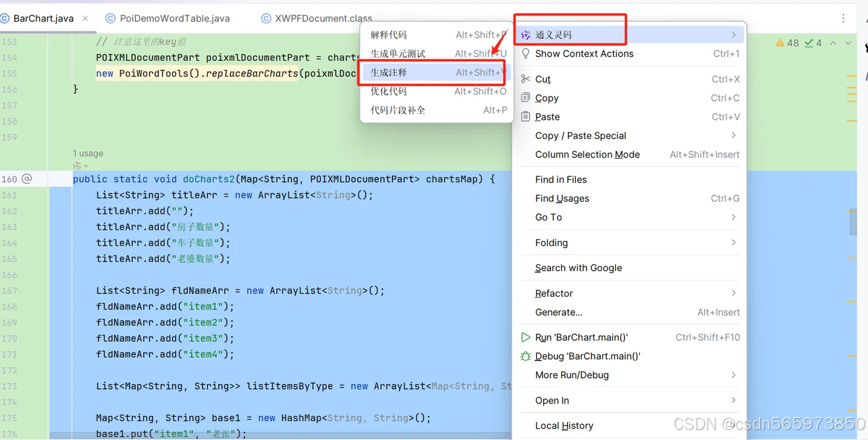The width and height of the screenshot is (868, 440).
Task: Choose Show Context Actions from context menu
Action: tap(631, 54)
